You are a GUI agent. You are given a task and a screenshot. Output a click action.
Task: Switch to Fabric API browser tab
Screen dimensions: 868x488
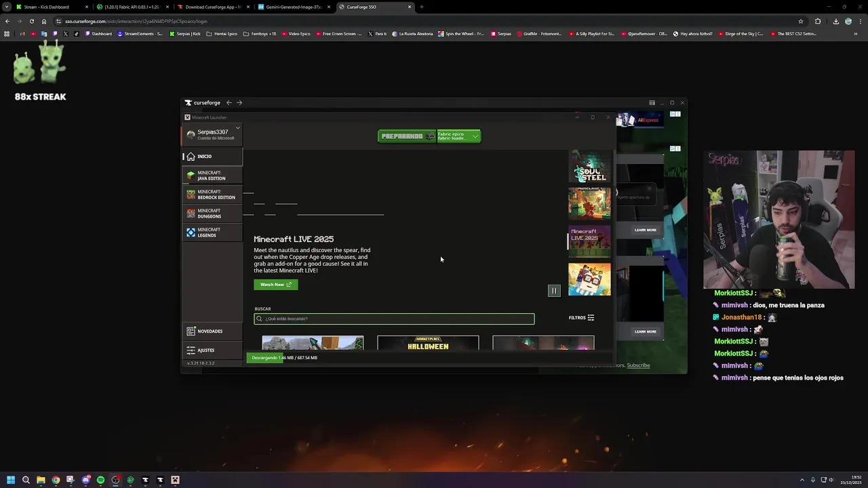coord(132,7)
